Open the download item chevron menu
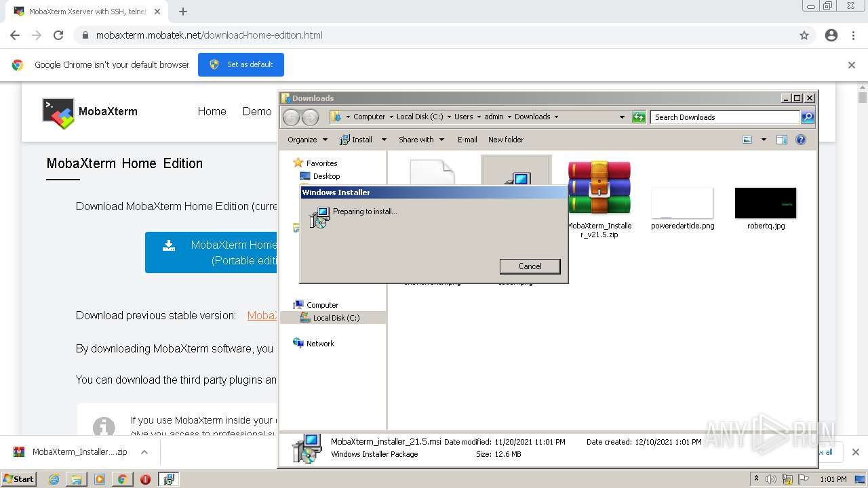This screenshot has height=488, width=868. [x=144, y=452]
